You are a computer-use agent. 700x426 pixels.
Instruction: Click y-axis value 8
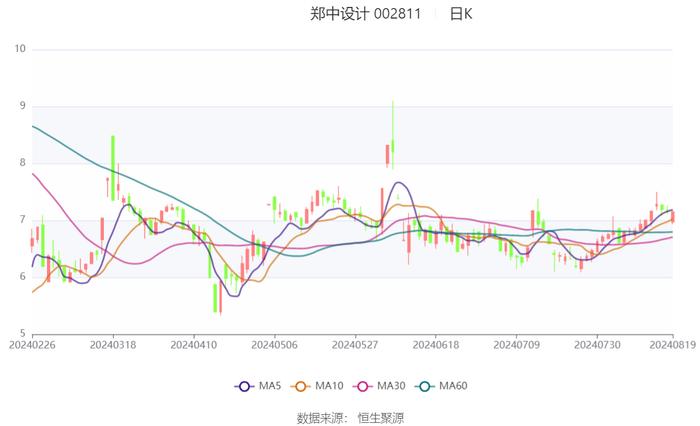pos(23,163)
